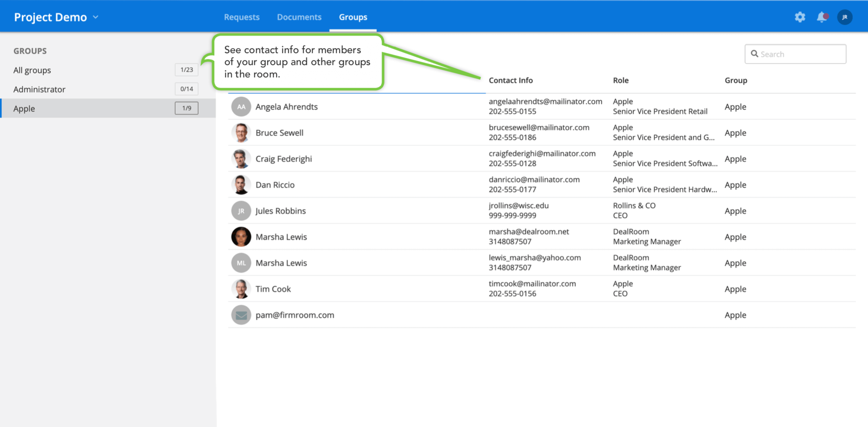Click the Group column header

[x=736, y=80]
